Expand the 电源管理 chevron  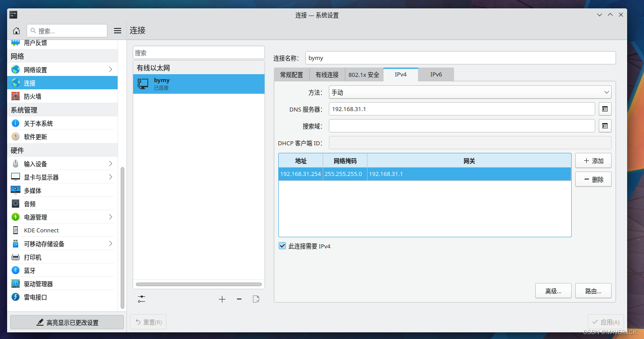[111, 217]
